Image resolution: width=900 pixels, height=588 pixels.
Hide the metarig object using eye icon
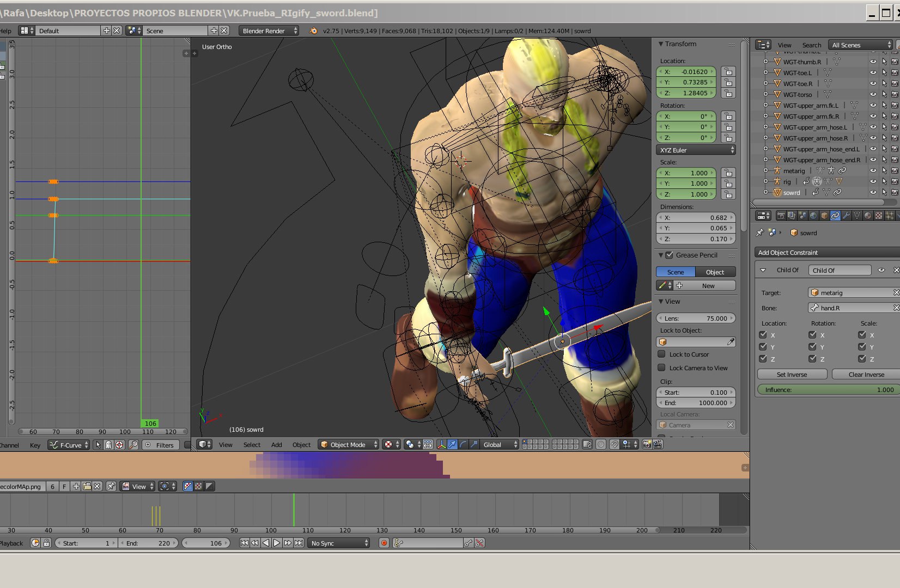tap(873, 171)
